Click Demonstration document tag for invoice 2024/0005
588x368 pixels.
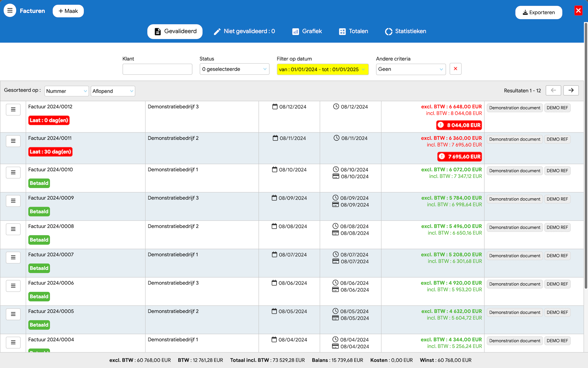514,312
